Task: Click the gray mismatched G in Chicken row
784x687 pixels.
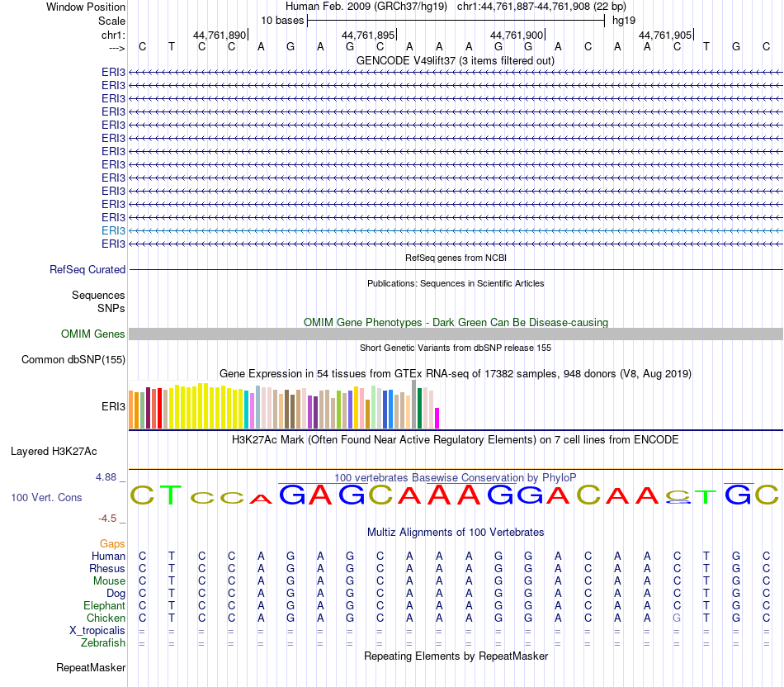Action: [677, 618]
